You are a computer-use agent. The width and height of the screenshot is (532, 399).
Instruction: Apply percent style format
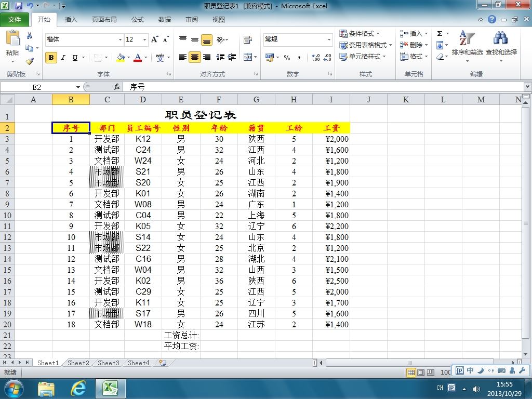[287, 58]
